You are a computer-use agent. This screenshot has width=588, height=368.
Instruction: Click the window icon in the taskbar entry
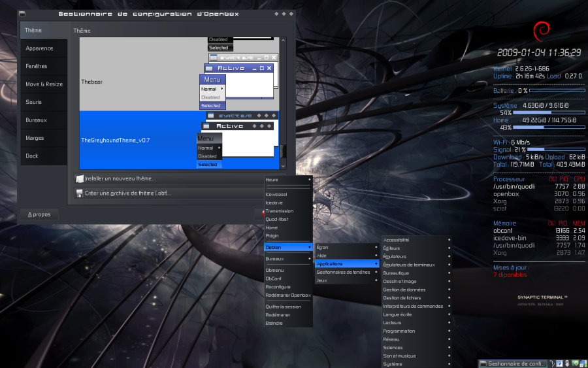pos(483,363)
